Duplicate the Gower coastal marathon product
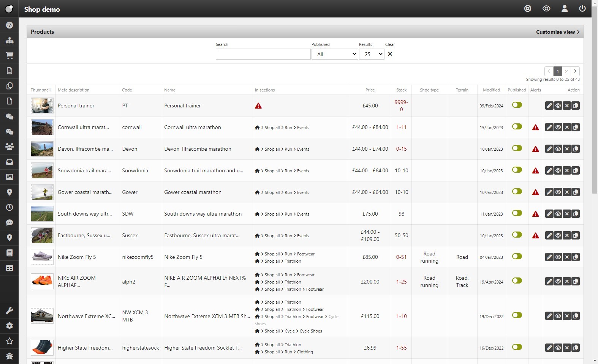 (x=576, y=192)
